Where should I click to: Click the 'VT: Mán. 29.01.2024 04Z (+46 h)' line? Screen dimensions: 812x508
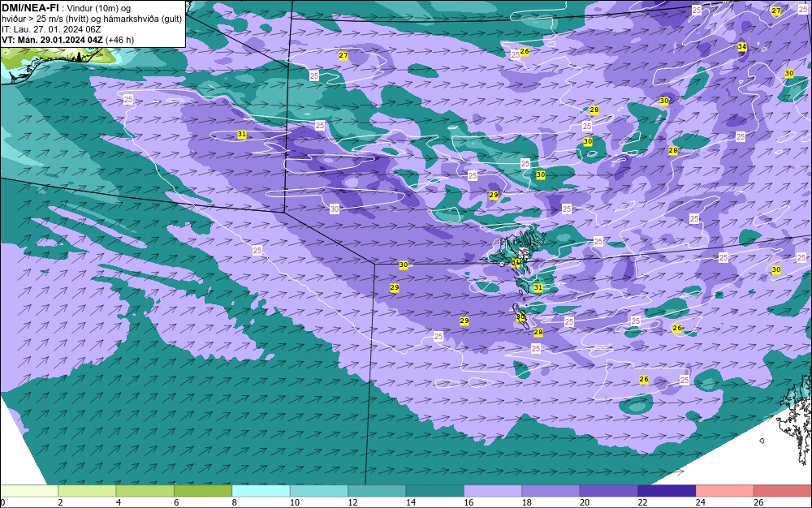click(68, 40)
